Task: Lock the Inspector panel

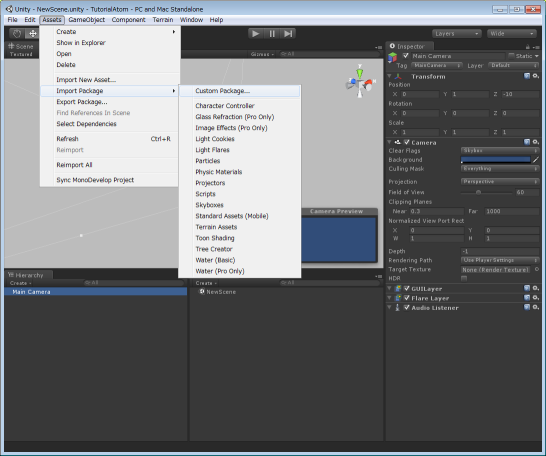Action: tap(528, 47)
